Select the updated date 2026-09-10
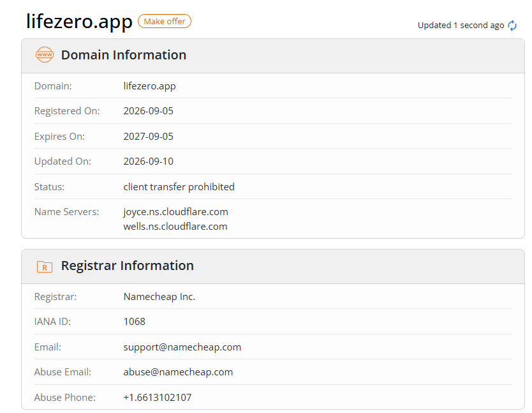532x413 pixels. coord(148,161)
